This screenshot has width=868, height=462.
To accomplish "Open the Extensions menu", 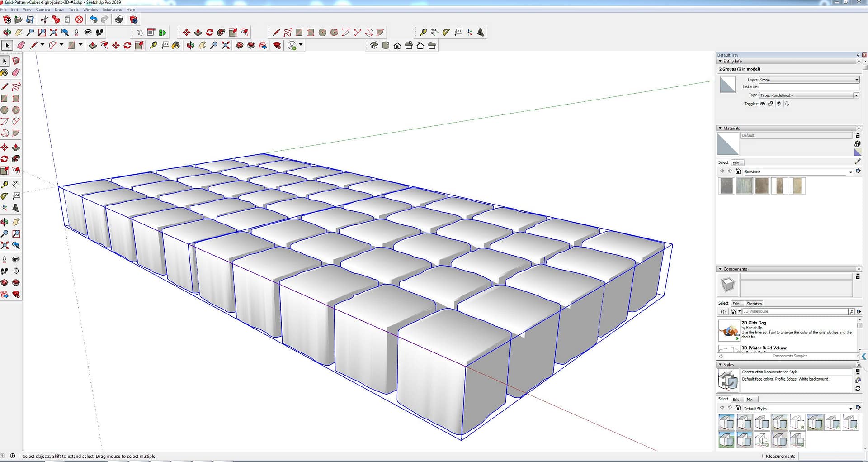I will [112, 10].
